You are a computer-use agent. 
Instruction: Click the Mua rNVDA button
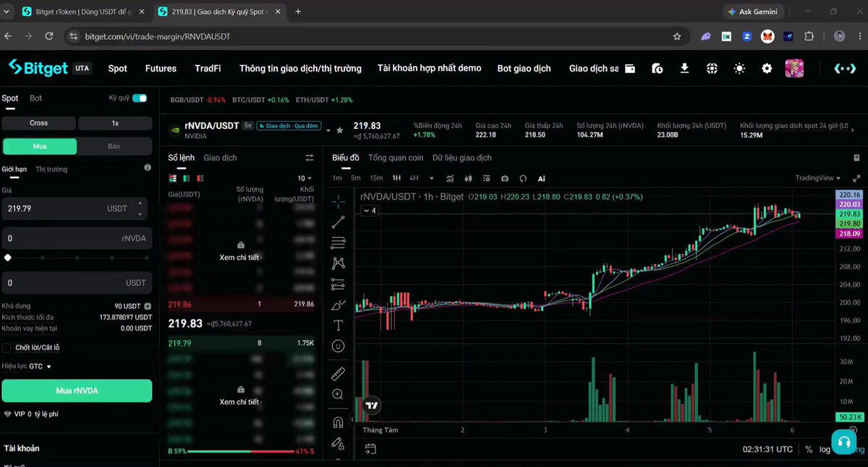[77, 391]
